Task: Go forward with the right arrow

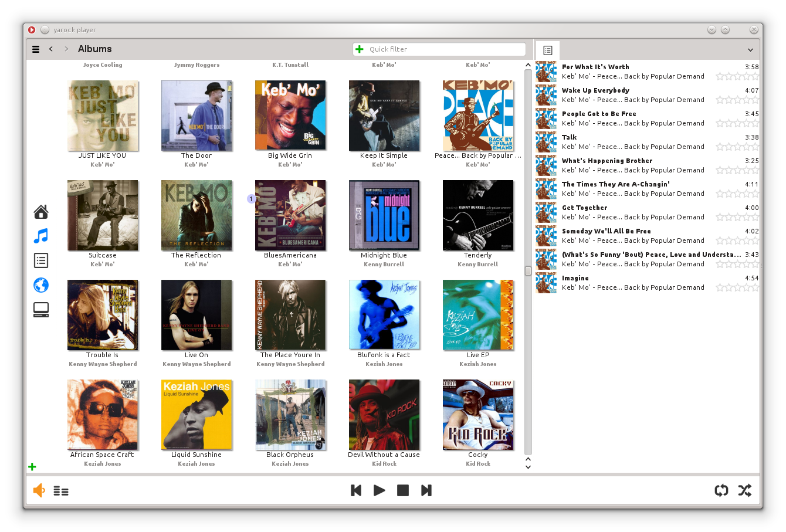Action: click(x=66, y=49)
